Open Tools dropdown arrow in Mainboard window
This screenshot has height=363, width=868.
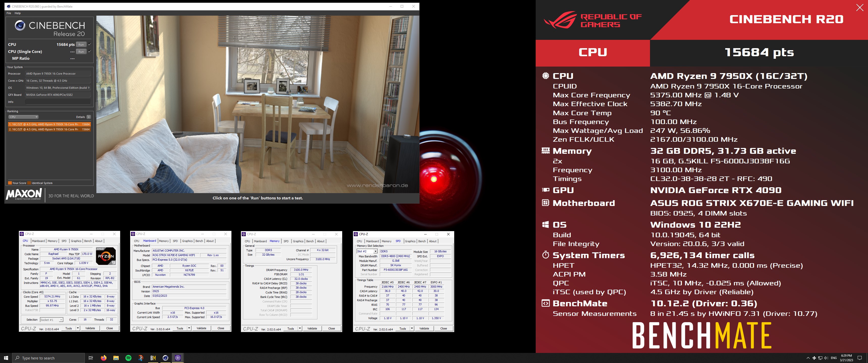189,328
